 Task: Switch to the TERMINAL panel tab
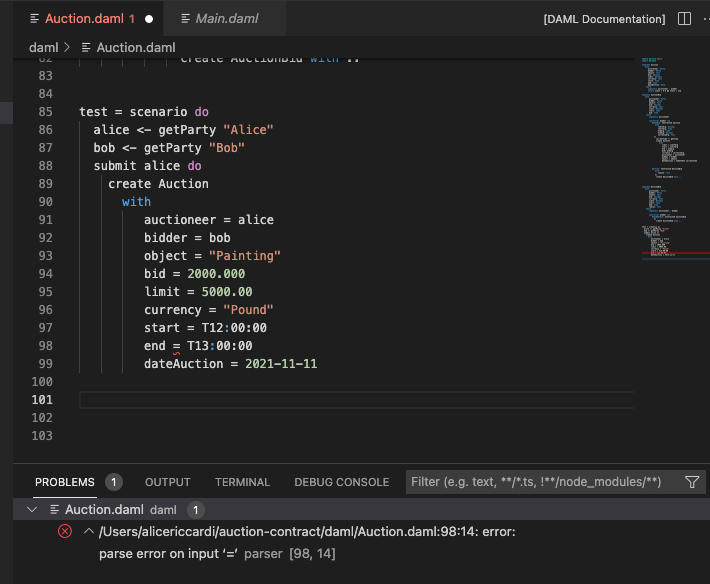coord(242,482)
